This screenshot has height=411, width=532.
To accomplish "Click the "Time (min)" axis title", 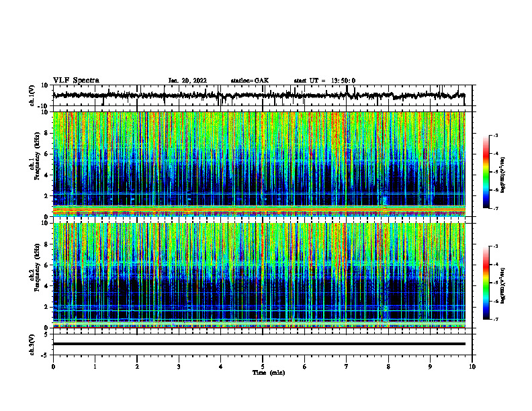I will tap(269, 373).
